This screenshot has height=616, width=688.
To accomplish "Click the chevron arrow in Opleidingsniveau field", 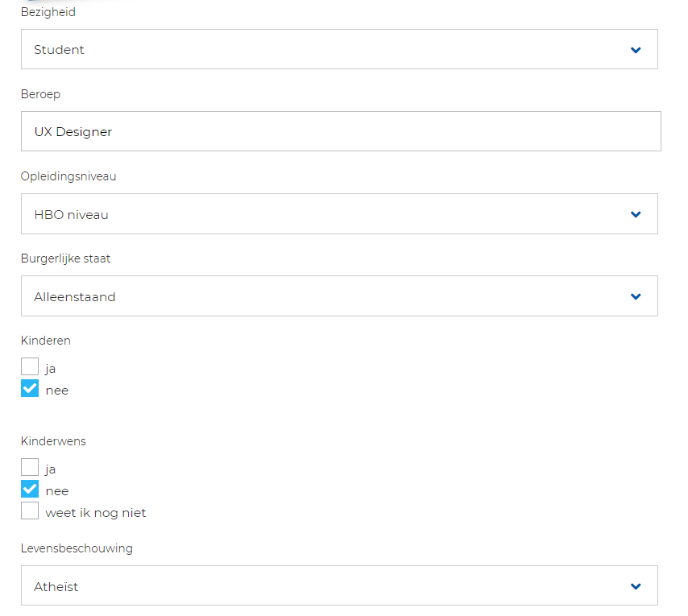I will (636, 214).
